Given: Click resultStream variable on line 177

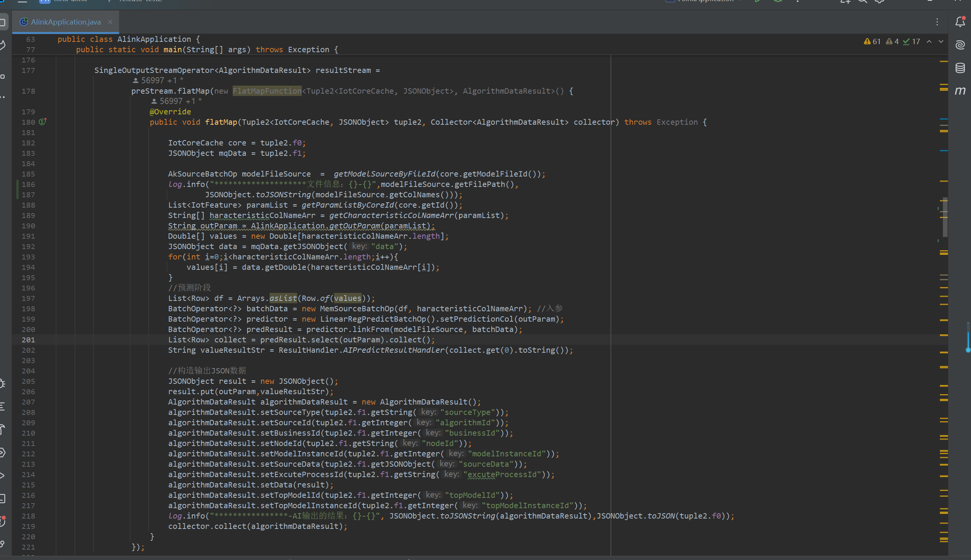Looking at the screenshot, I should 343,70.
